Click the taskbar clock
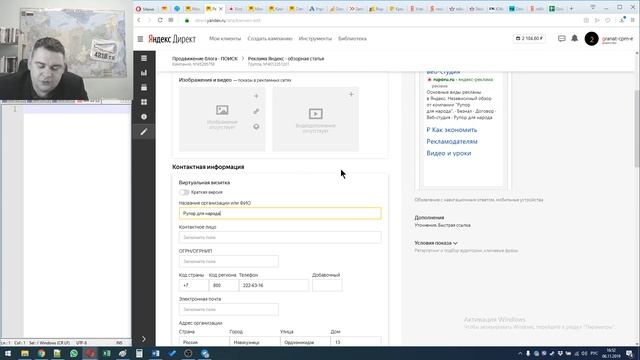This screenshot has height=360, width=640. tap(611, 353)
